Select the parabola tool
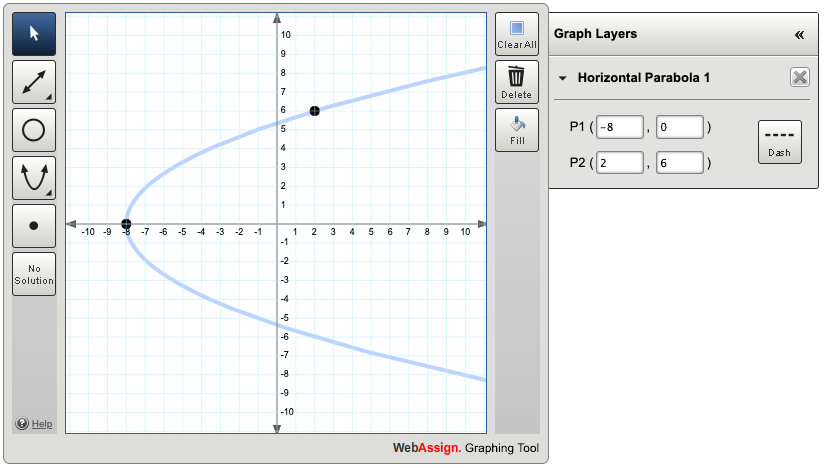The image size is (825, 468). [34, 178]
